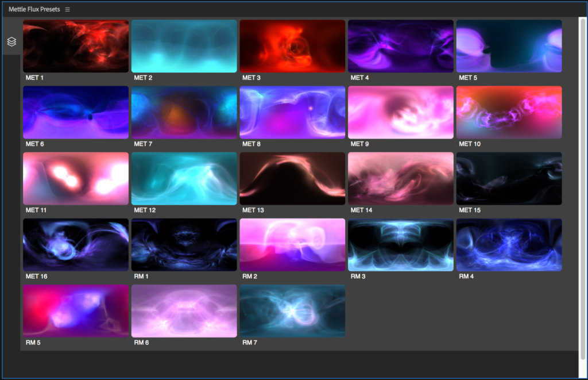Apply the RM 4 preset thumbnail
Viewport: 588px width, 380px height.
[509, 244]
